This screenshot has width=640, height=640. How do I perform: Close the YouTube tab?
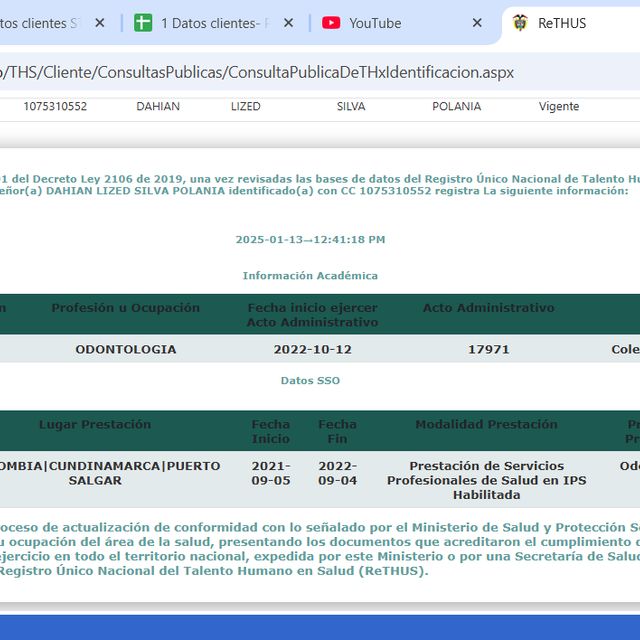477,23
